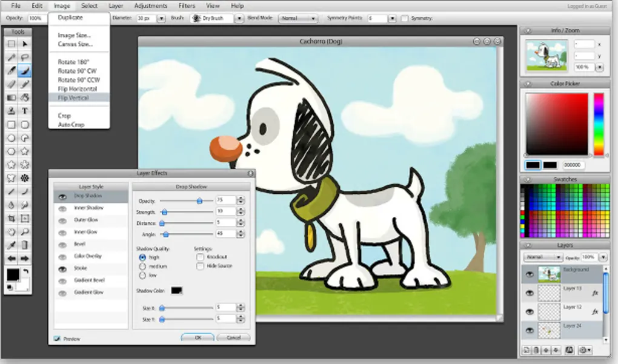
Task: Select the gradient tool
Action: coord(12,98)
